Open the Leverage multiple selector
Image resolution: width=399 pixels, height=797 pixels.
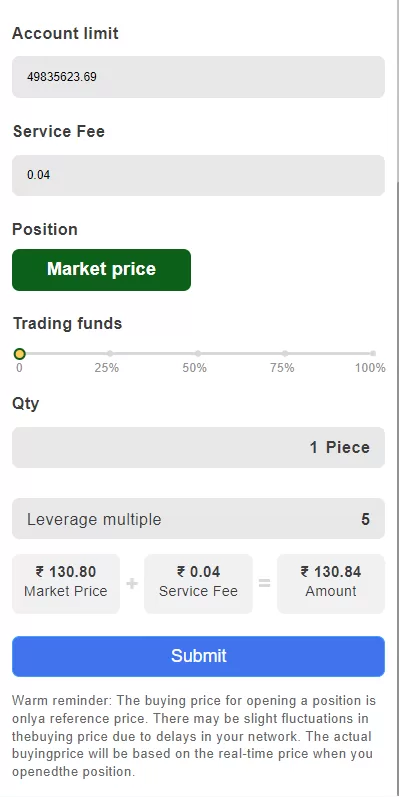click(198, 518)
